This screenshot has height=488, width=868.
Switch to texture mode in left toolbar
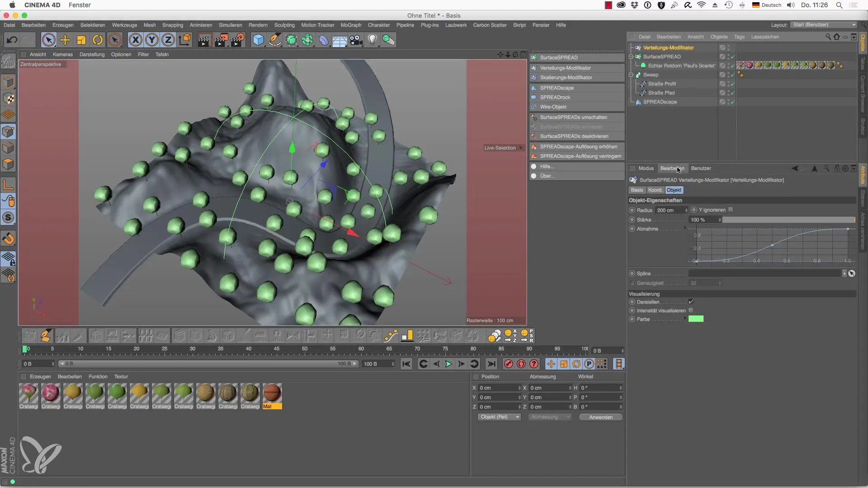point(8,99)
